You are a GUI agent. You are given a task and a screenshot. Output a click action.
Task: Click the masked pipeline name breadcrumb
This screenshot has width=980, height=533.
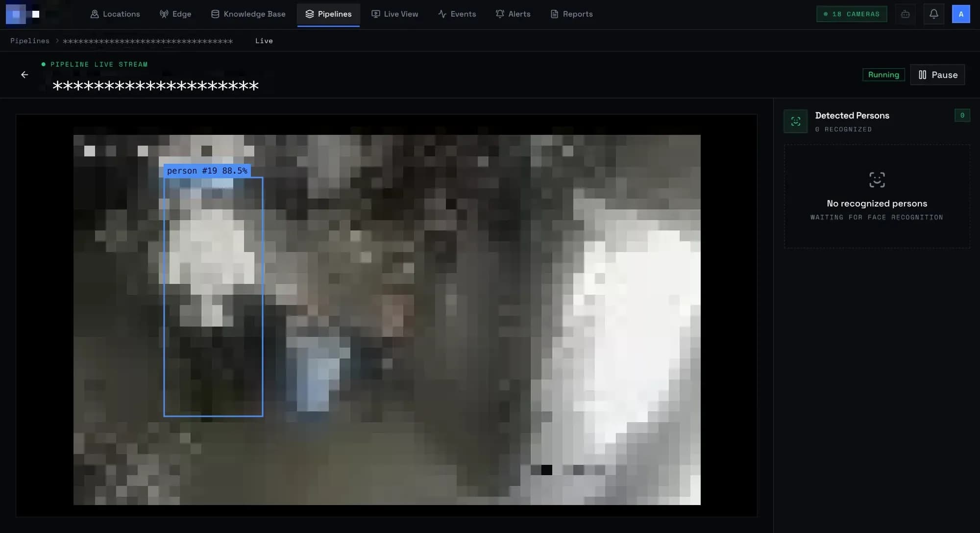point(148,41)
